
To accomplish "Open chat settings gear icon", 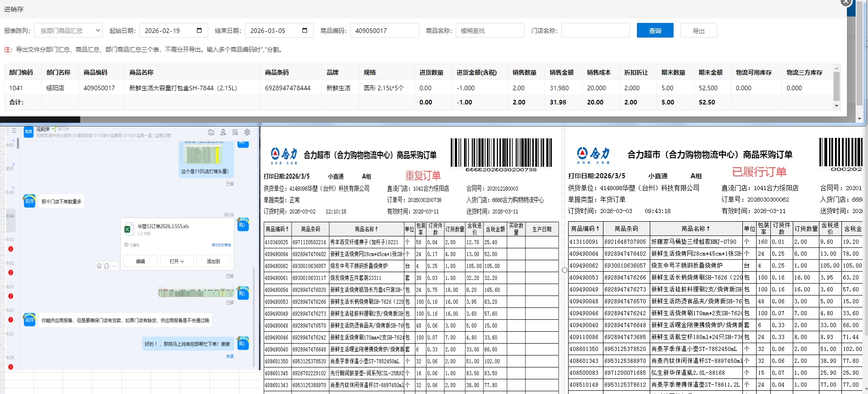I will click(x=247, y=132).
